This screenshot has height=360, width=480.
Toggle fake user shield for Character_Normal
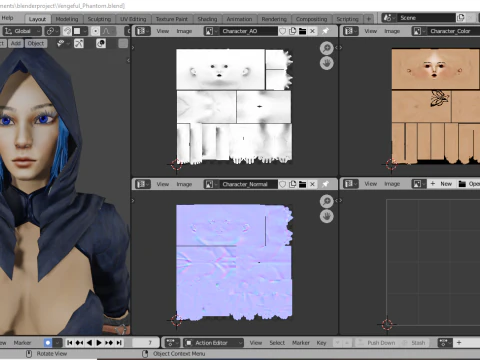click(x=282, y=184)
